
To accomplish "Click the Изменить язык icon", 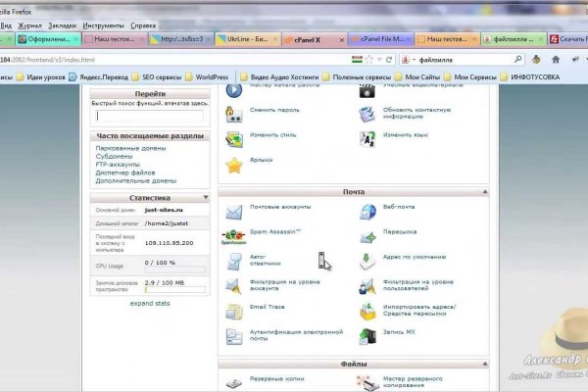I will pos(367,138).
